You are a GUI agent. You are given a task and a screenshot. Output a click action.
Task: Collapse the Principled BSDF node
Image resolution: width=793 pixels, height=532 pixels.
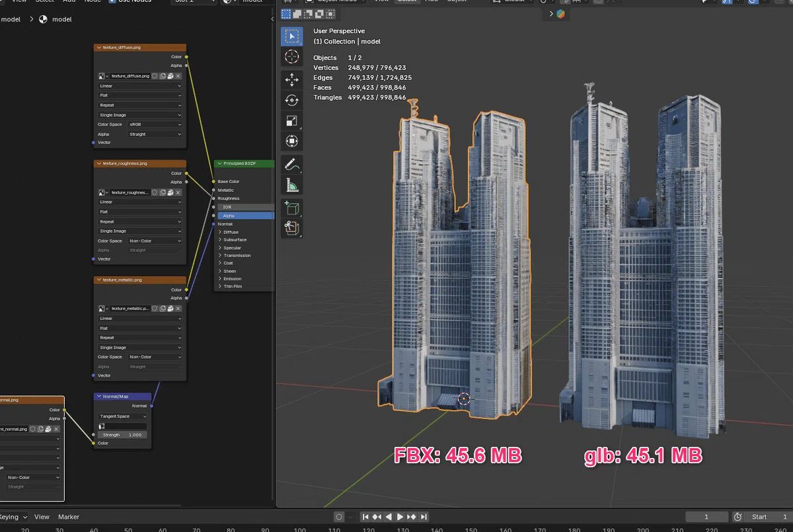pyautogui.click(x=219, y=163)
